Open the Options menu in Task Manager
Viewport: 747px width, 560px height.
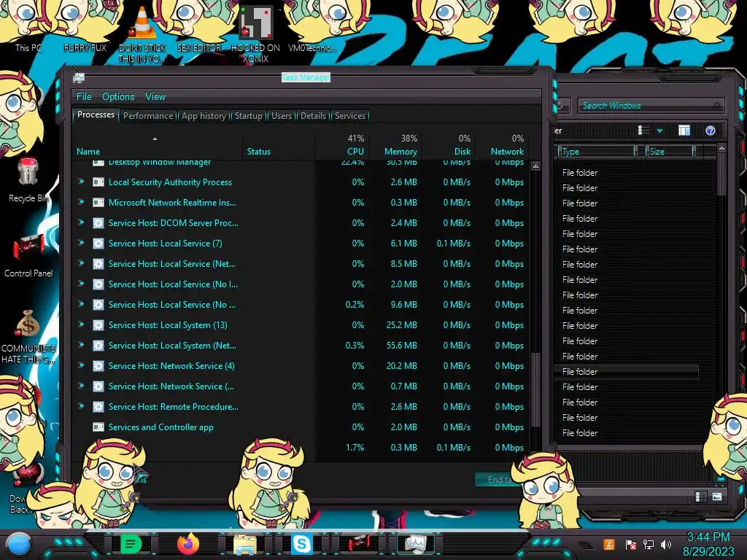[118, 97]
